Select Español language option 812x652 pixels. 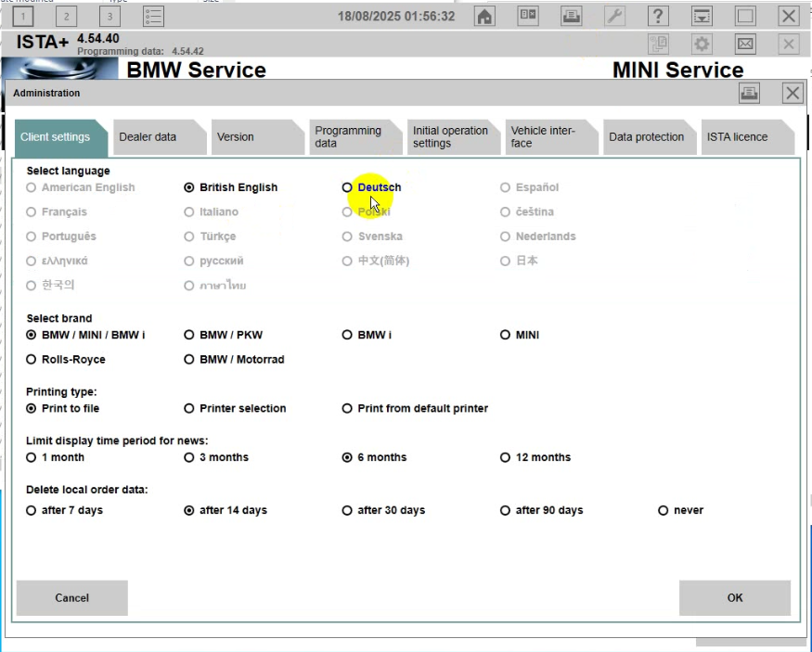[x=529, y=187]
